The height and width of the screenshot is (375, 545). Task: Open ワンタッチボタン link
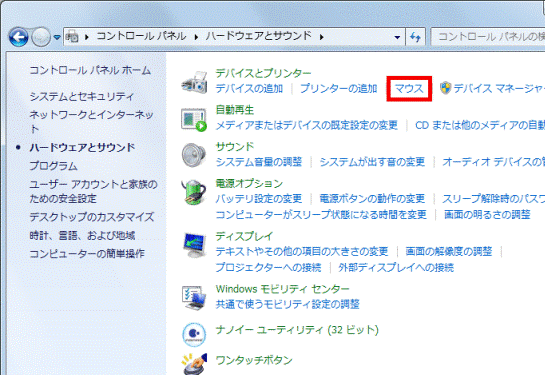pos(254,360)
